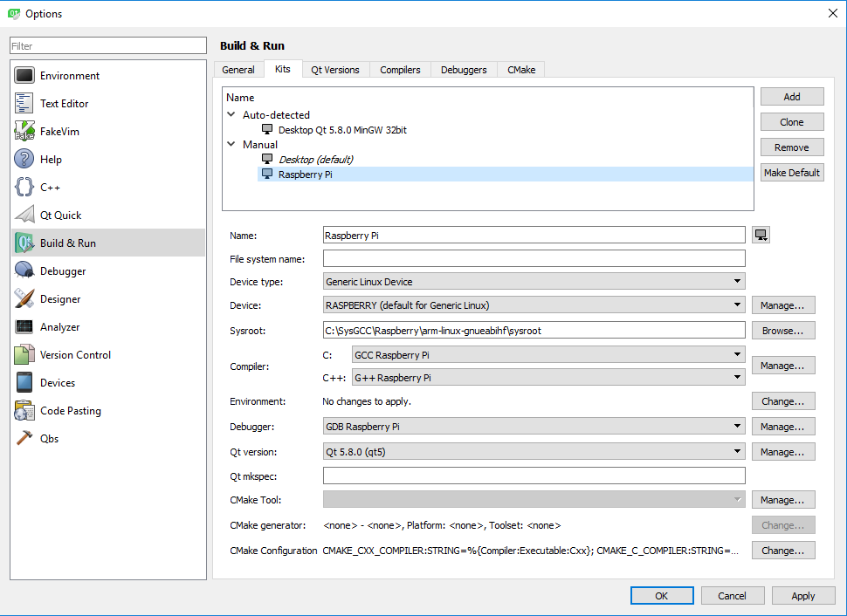
Task: Click the kit icon button beside Name field
Action: click(x=761, y=235)
